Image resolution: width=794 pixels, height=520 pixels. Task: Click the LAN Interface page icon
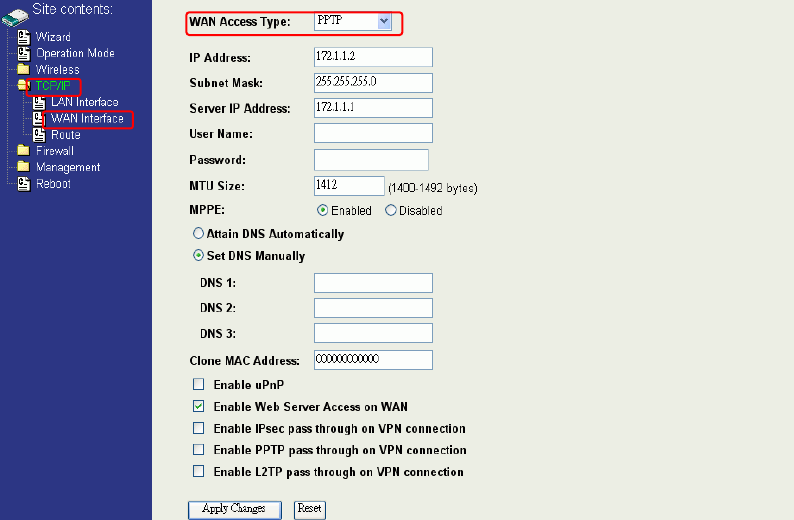(x=39, y=102)
